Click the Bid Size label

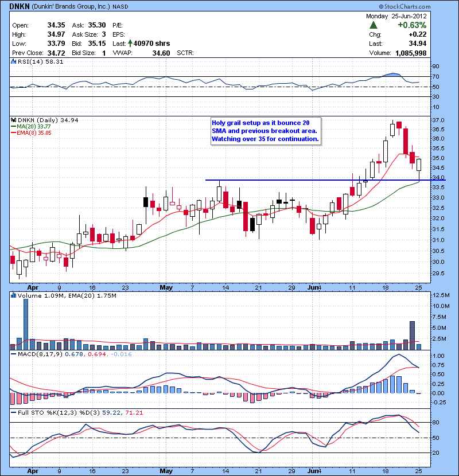click(84, 53)
